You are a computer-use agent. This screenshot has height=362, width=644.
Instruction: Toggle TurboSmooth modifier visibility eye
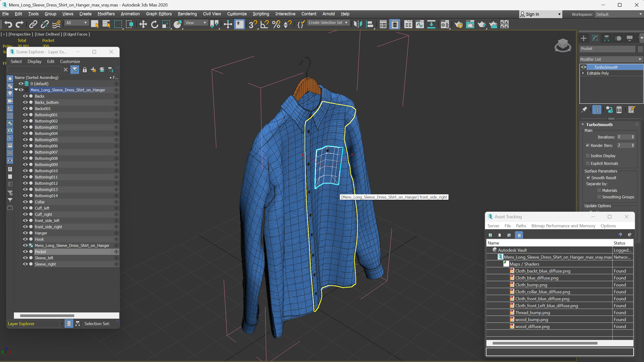pos(583,67)
